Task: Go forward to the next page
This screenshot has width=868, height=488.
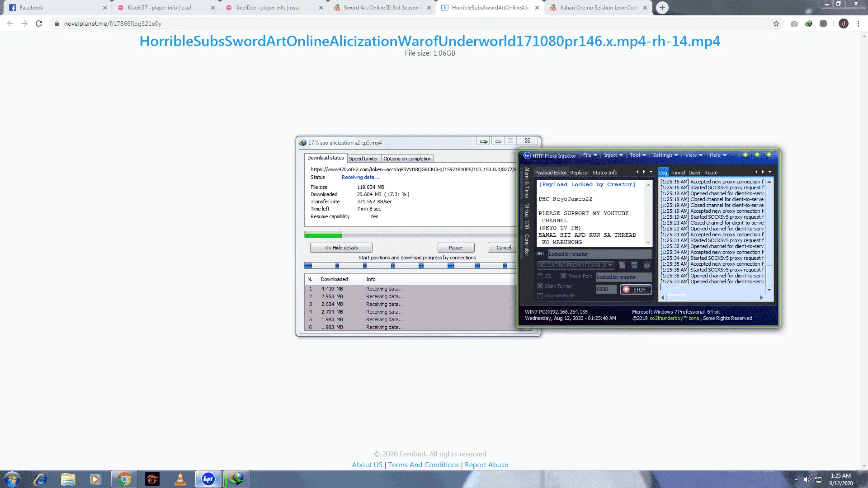Action: pyautogui.click(x=24, y=23)
